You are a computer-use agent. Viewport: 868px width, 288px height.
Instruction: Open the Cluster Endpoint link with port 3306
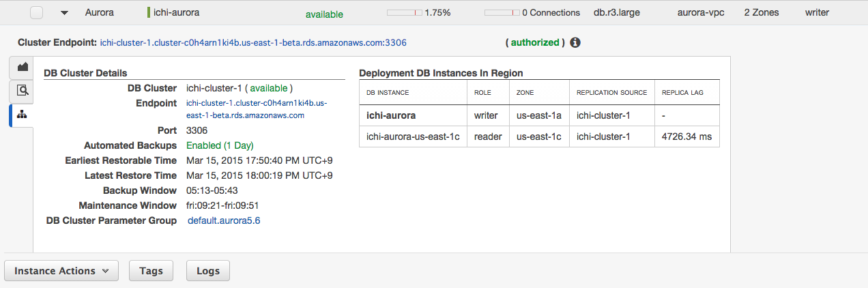coord(253,42)
